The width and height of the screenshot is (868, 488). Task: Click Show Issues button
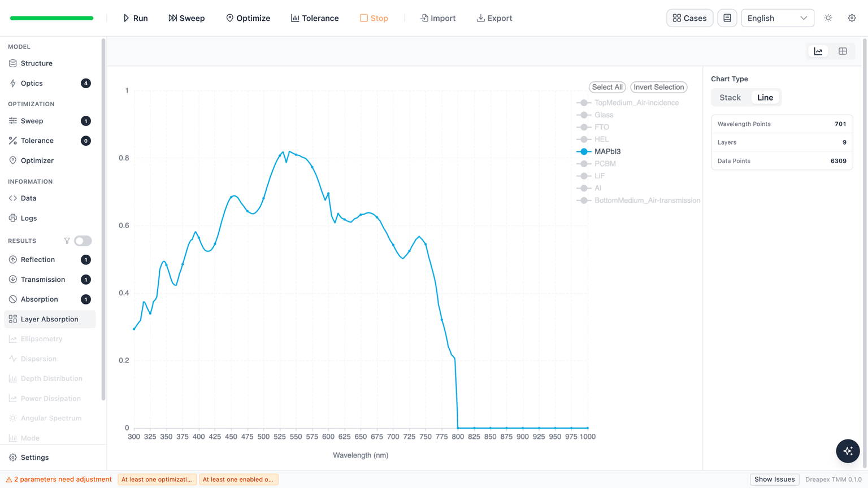tap(774, 480)
